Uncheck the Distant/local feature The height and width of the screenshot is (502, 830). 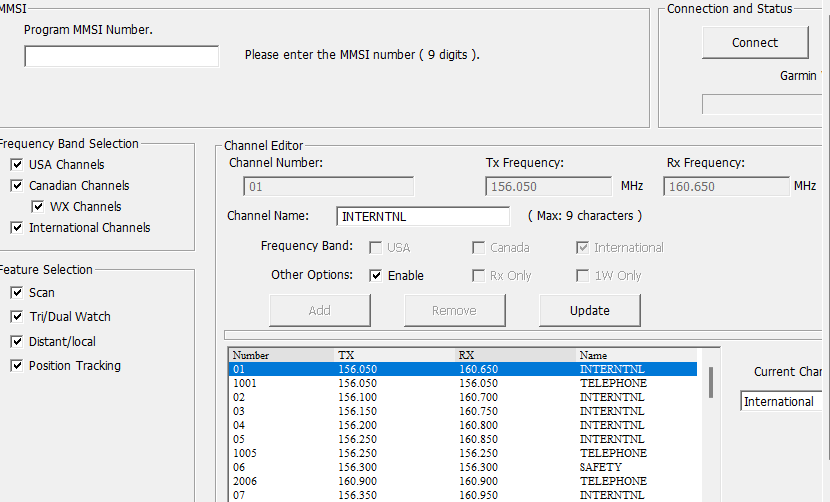pos(17,342)
